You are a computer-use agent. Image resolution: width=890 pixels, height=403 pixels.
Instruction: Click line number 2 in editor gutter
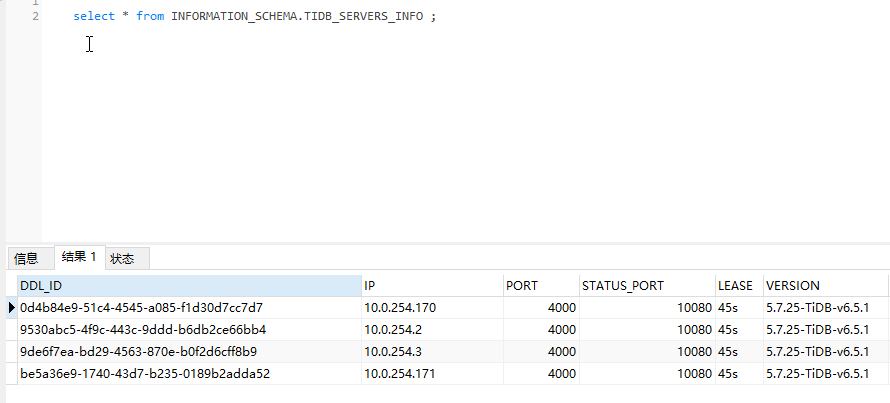tap(35, 17)
